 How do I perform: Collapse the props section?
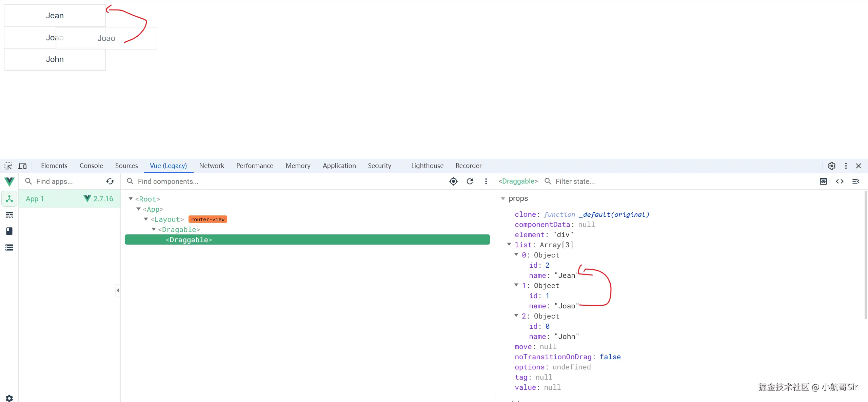click(x=503, y=198)
